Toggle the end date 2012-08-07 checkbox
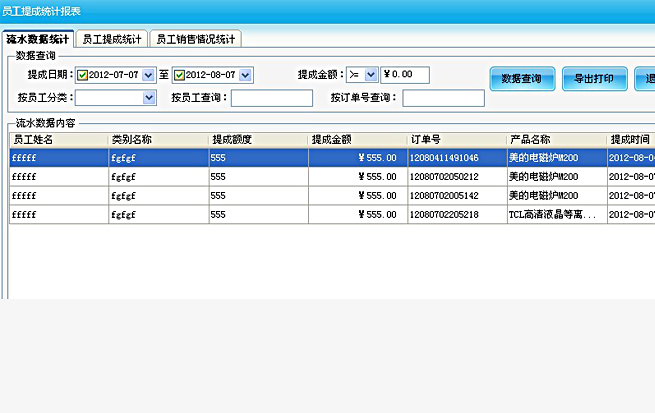 click(180, 75)
